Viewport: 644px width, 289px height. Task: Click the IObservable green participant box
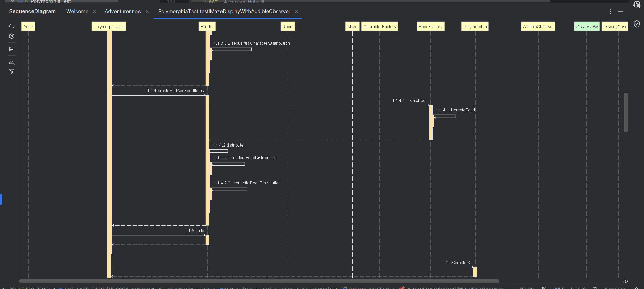(587, 27)
